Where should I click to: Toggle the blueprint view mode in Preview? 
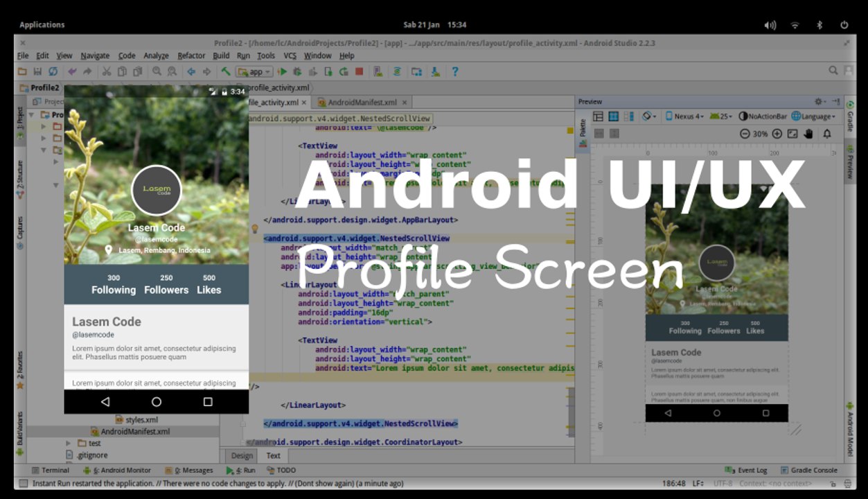(x=613, y=116)
